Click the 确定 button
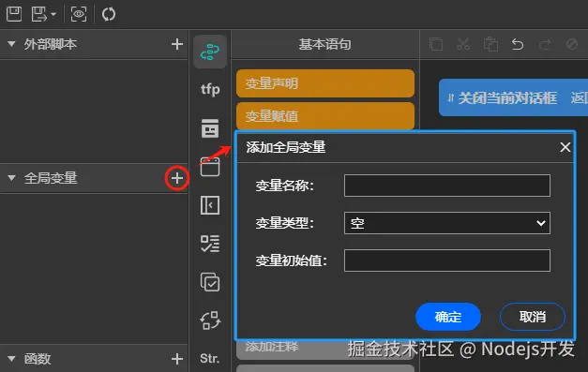The height and width of the screenshot is (372, 588). (448, 317)
